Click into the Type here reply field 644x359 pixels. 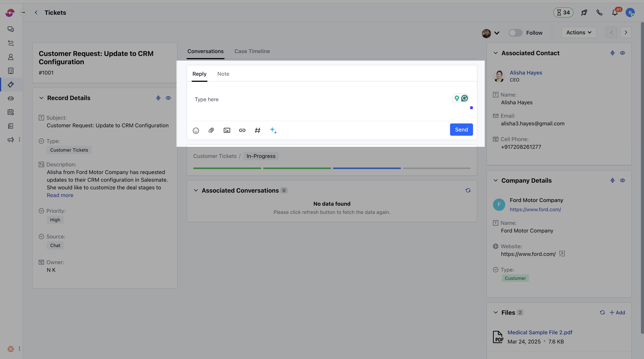point(320,99)
